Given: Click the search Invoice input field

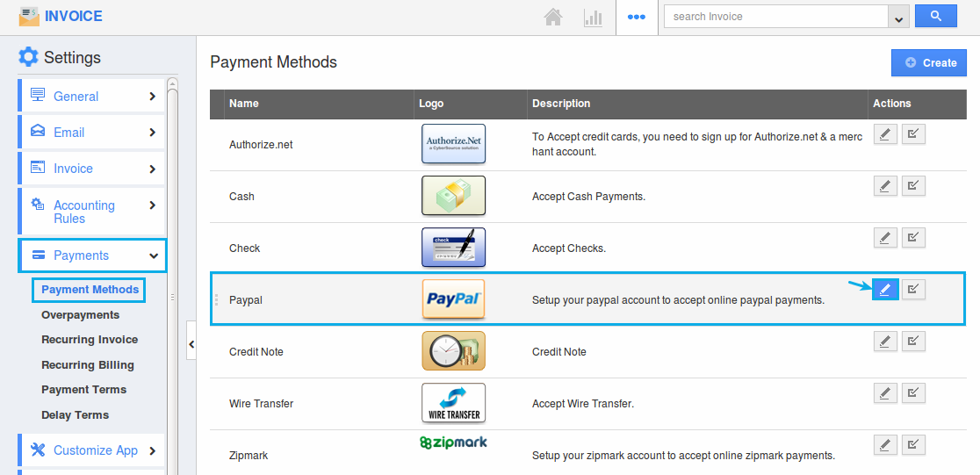Looking at the screenshot, I should pos(776,17).
